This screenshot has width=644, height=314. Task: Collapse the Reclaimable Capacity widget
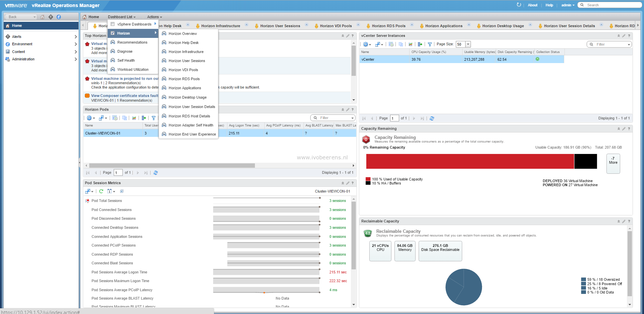pos(619,221)
